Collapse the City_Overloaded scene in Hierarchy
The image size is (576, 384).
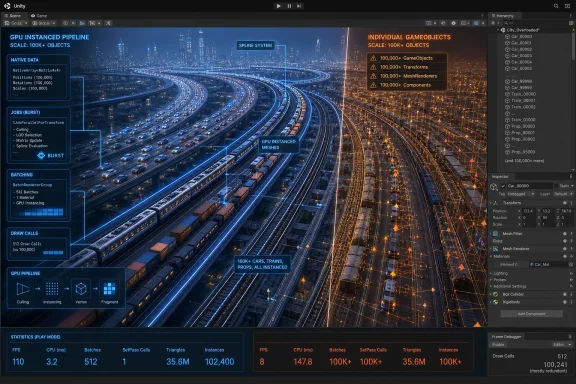[498, 30]
